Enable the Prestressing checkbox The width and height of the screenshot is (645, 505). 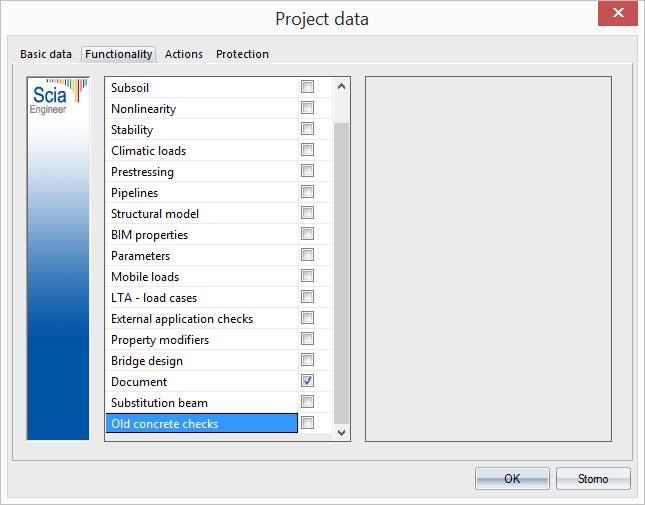point(307,171)
